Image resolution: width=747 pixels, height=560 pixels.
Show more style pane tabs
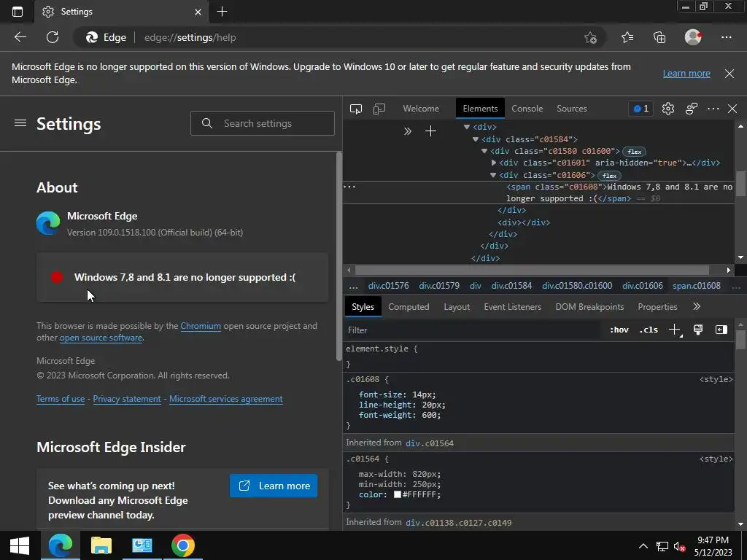697,307
